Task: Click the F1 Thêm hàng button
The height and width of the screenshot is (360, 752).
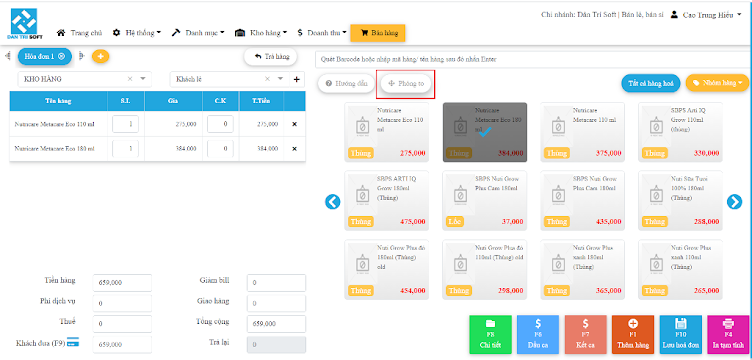Action: (x=633, y=335)
